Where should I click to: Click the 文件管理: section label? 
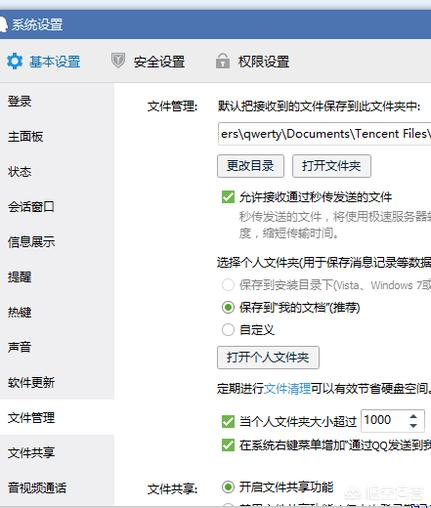click(172, 107)
